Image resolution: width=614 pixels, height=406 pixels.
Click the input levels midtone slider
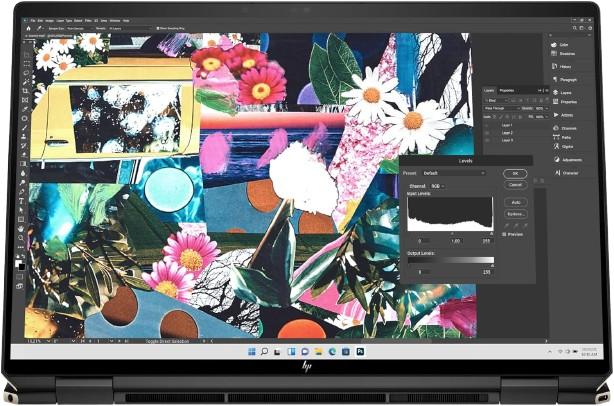coord(452,234)
